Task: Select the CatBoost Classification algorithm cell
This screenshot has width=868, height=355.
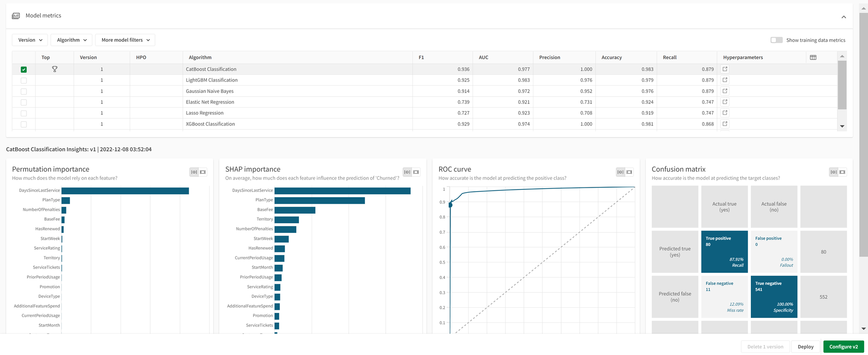Action: tap(297, 69)
